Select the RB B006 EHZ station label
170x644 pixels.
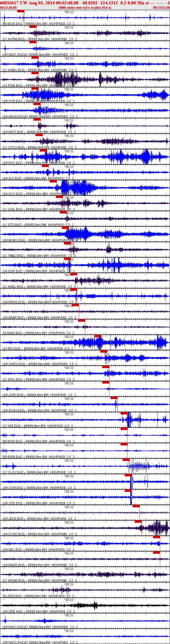(x=39, y=457)
